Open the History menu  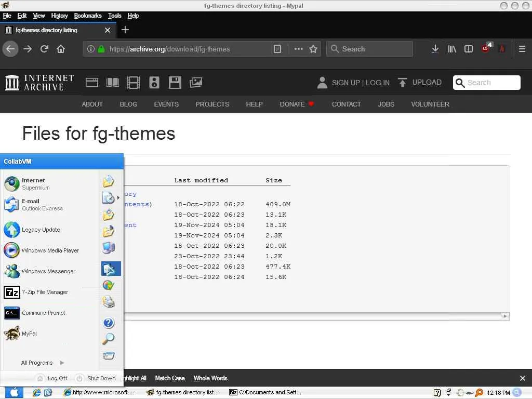tap(59, 16)
